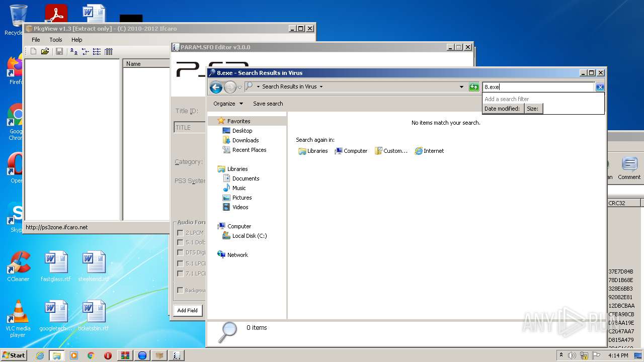Select Desktop under Favorites
This screenshot has height=362, width=644.
(x=242, y=131)
